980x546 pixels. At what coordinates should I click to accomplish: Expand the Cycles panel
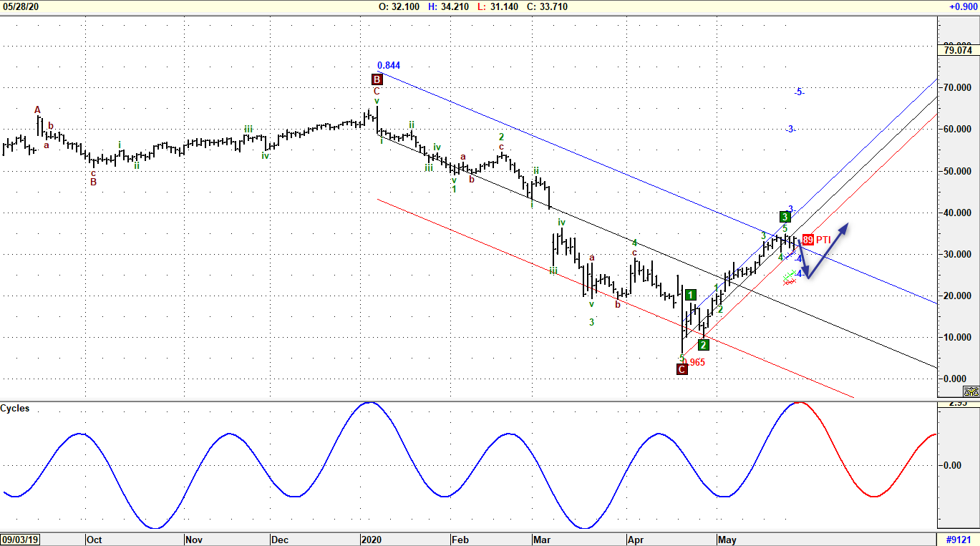pyautogui.click(x=14, y=406)
